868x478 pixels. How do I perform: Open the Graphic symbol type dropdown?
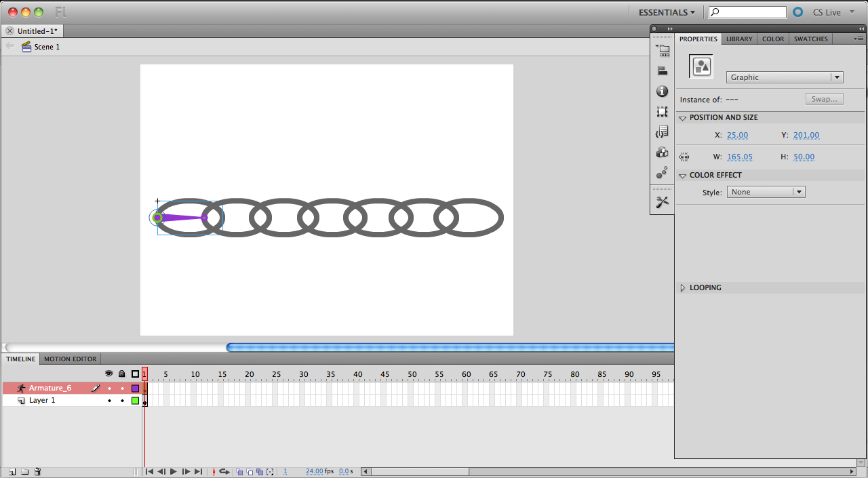pyautogui.click(x=836, y=77)
